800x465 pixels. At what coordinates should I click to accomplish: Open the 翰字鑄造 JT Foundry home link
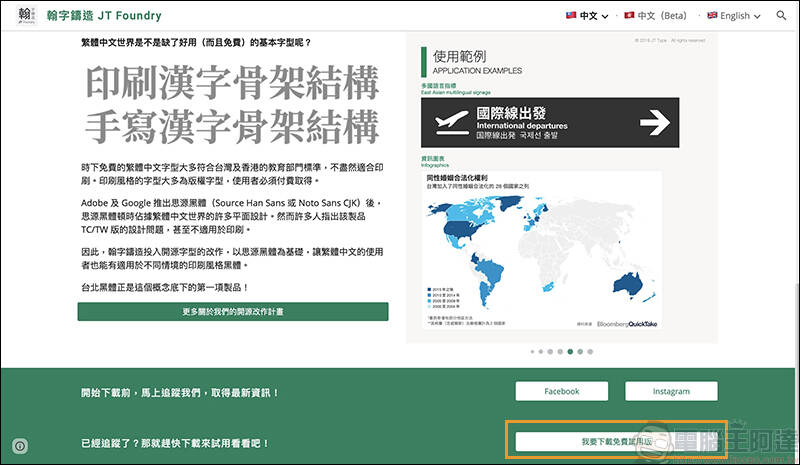104,15
